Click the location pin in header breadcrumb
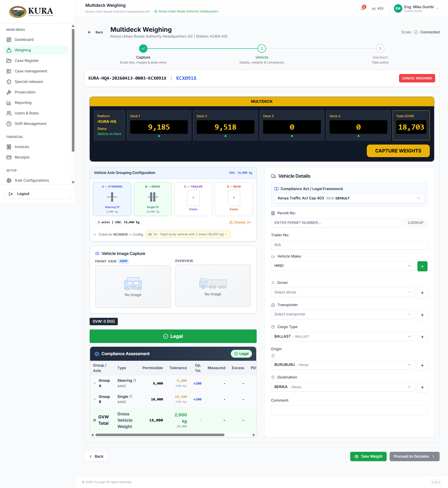 [x=156, y=11]
